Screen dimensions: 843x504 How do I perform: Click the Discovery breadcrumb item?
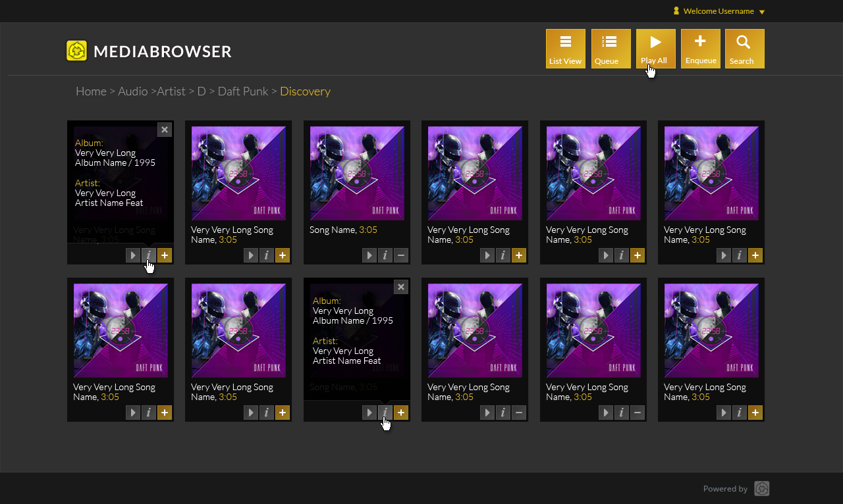pos(305,91)
